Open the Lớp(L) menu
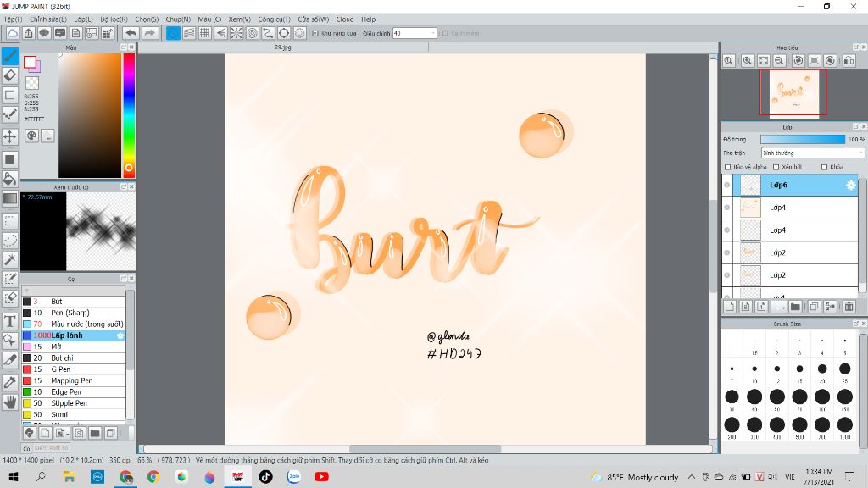Viewport: 868px width, 488px height. [84, 19]
